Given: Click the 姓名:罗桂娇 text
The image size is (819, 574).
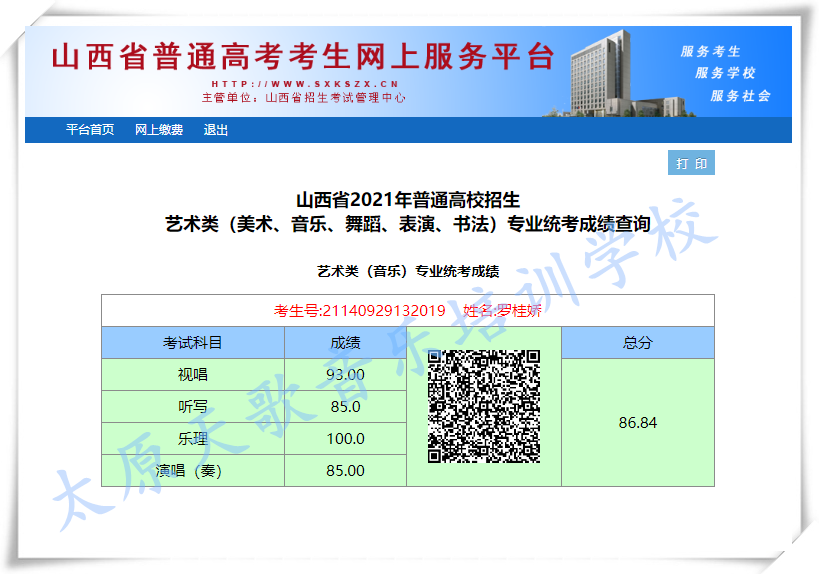Looking at the screenshot, I should point(502,311).
